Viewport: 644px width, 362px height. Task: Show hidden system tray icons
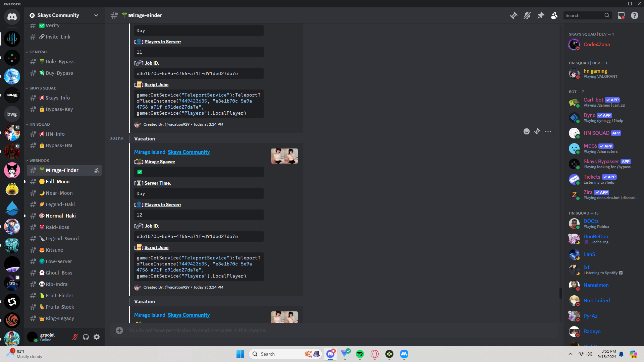(x=571, y=354)
